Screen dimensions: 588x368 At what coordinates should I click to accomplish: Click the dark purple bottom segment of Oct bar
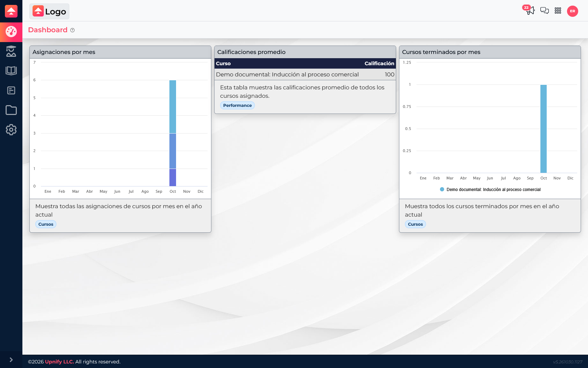pos(173,177)
